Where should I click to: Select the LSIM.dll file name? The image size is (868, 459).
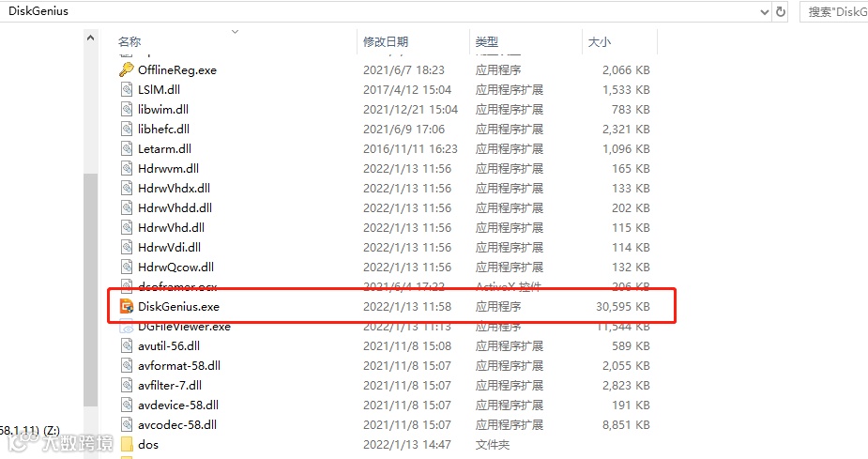159,90
